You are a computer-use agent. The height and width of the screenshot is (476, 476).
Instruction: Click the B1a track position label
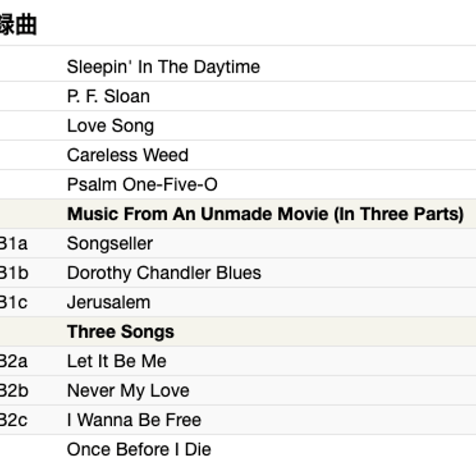click(13, 244)
